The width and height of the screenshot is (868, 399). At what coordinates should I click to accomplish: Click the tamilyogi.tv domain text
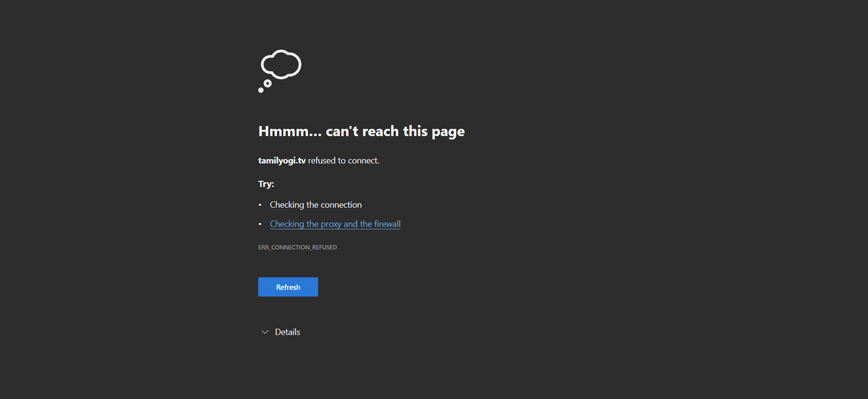(x=282, y=160)
